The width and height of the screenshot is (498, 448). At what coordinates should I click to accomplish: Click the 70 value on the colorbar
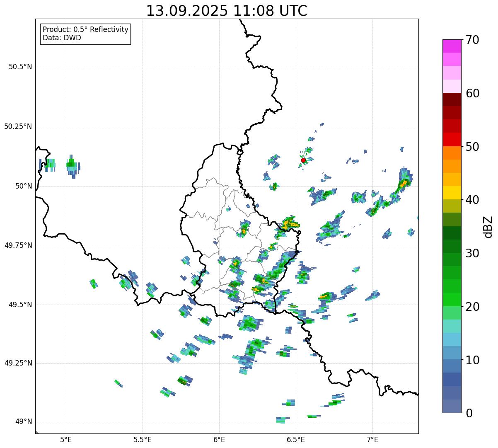click(x=472, y=40)
